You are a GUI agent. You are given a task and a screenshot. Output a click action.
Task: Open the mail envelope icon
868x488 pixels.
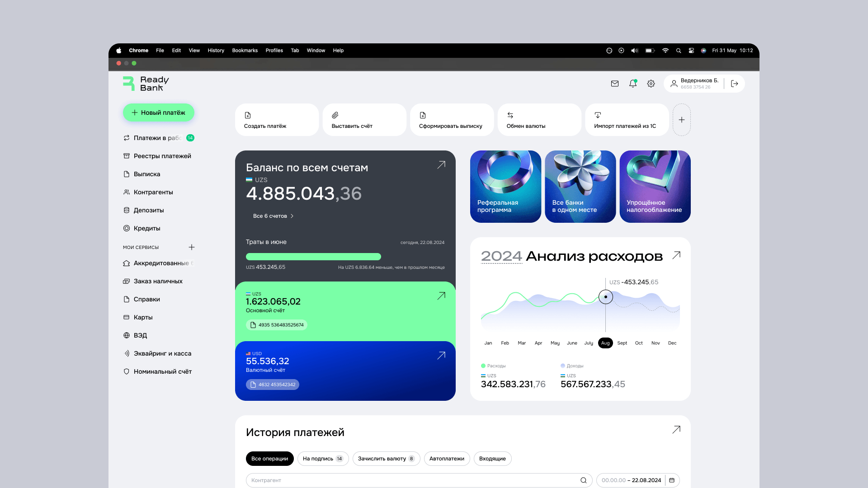(615, 84)
